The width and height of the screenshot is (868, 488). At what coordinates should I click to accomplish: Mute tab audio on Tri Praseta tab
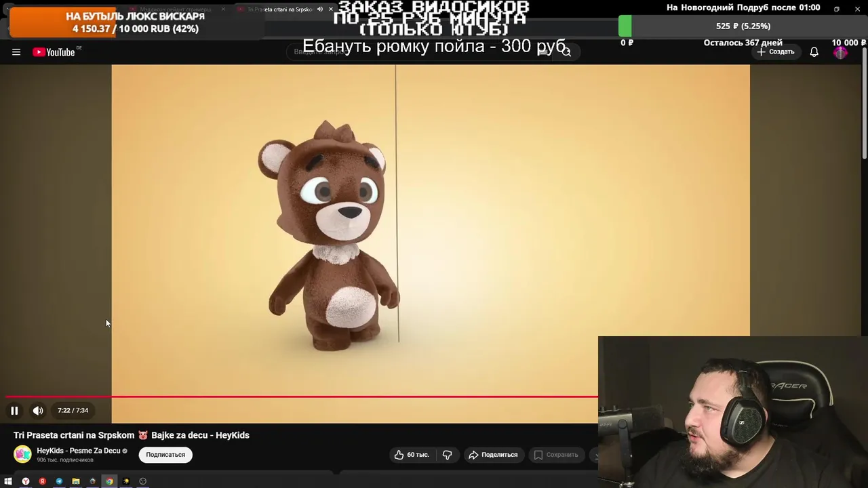[320, 9]
